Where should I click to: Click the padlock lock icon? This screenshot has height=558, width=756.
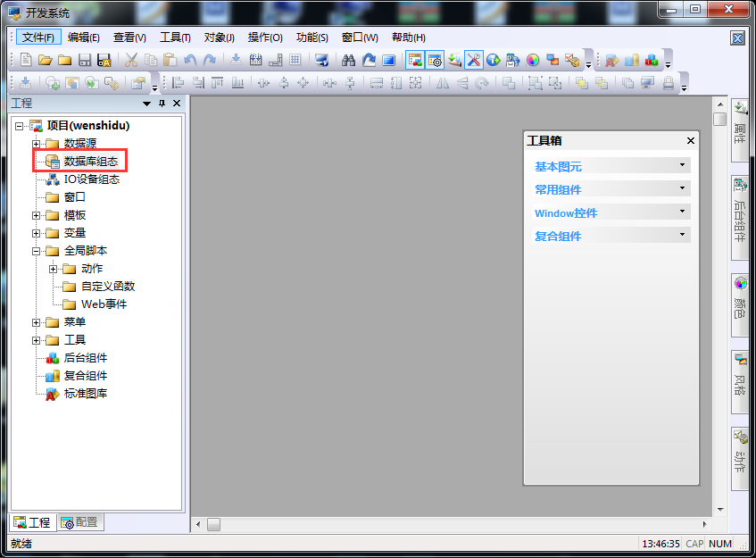[x=669, y=83]
